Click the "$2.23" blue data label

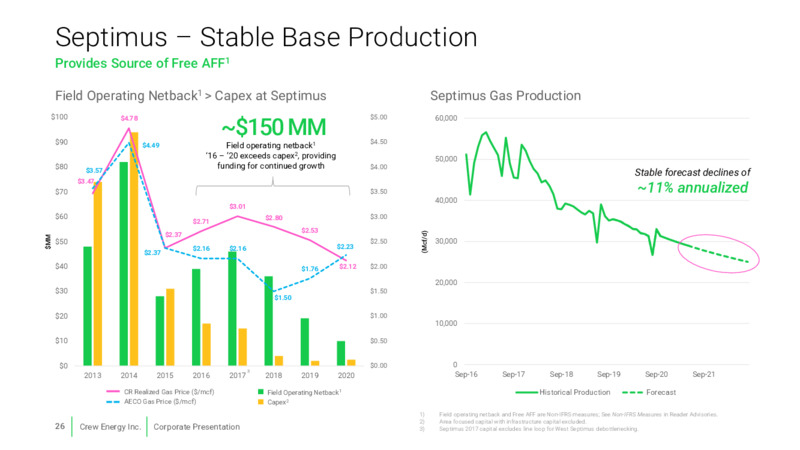pos(345,247)
